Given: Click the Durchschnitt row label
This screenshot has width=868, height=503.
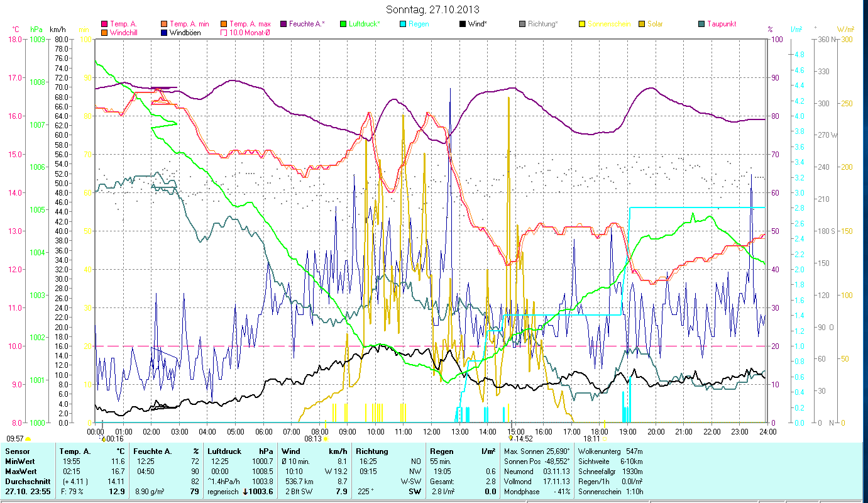Looking at the screenshot, I should (x=26, y=482).
